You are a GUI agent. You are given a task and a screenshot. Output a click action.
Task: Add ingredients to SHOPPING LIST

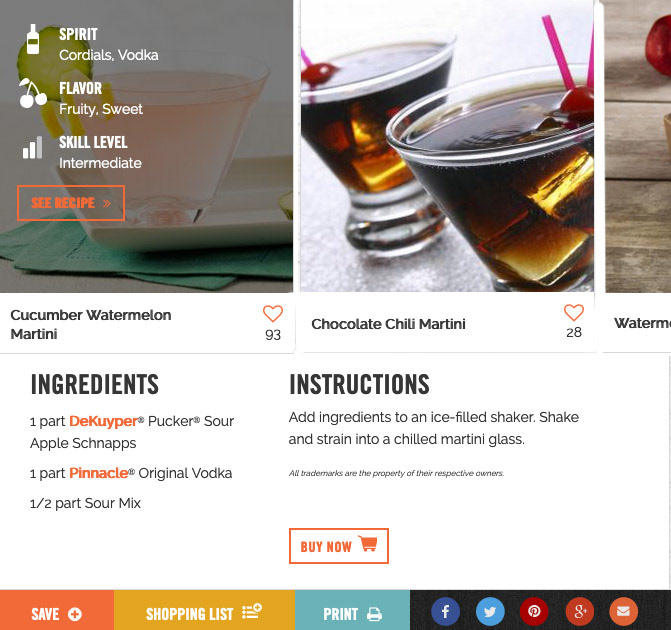pos(205,614)
